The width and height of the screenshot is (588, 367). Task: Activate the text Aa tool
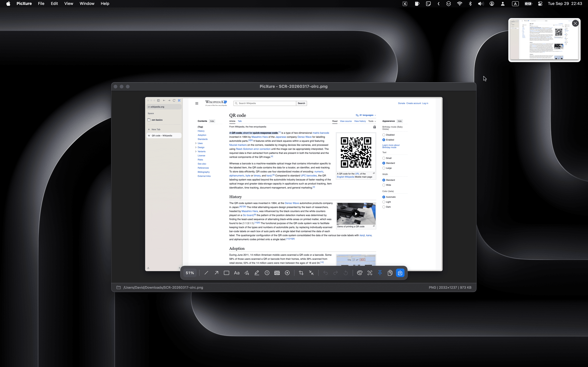point(237,273)
